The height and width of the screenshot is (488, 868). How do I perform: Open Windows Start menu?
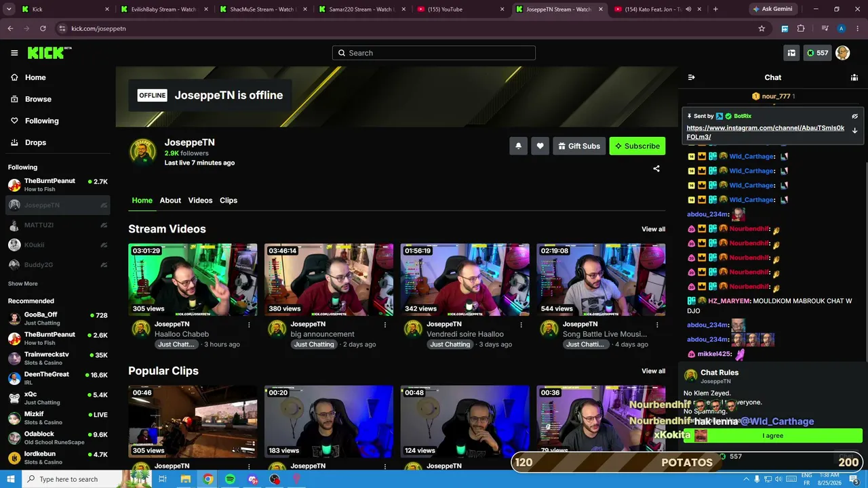click(11, 479)
